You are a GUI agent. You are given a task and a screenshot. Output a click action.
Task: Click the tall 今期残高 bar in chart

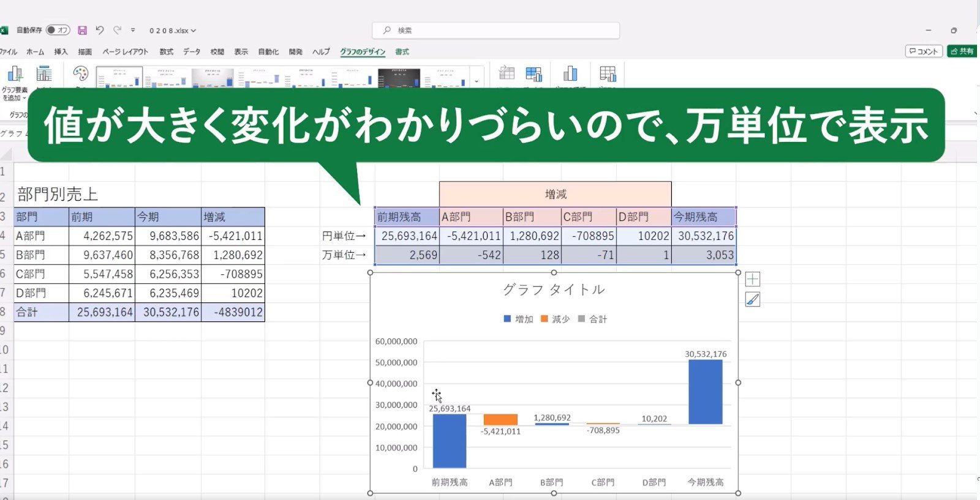(x=705, y=392)
